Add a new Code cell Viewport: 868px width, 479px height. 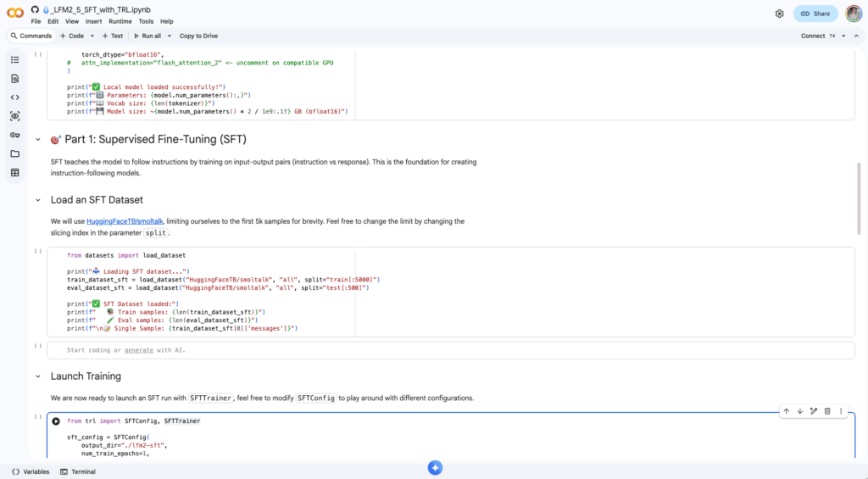pos(72,36)
